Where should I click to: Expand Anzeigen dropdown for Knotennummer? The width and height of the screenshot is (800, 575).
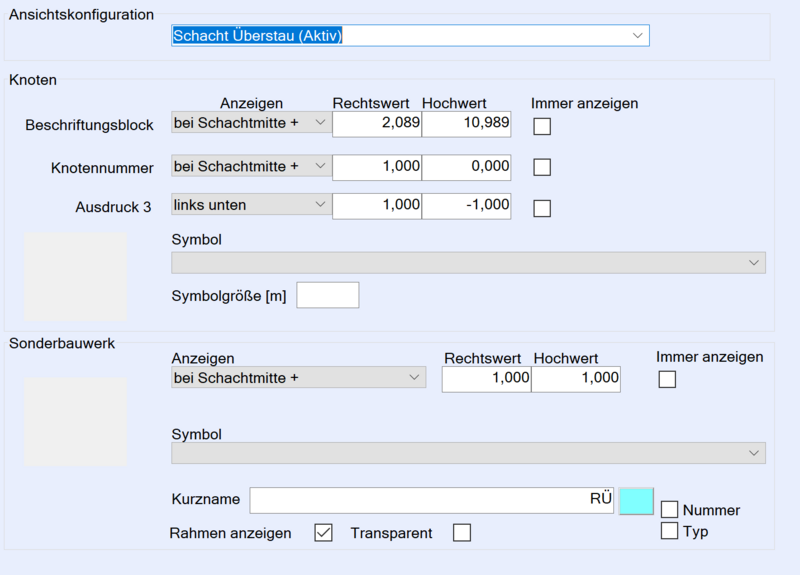(x=250, y=166)
